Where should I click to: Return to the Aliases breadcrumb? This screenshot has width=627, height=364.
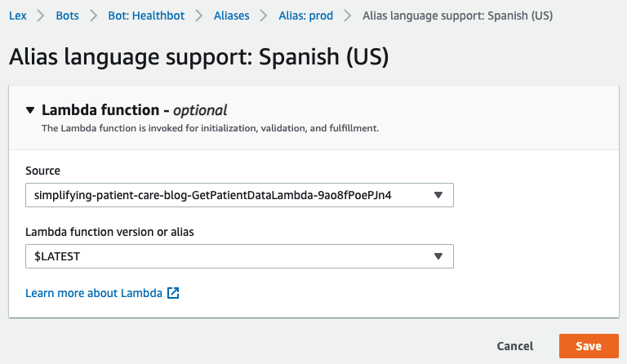click(232, 16)
